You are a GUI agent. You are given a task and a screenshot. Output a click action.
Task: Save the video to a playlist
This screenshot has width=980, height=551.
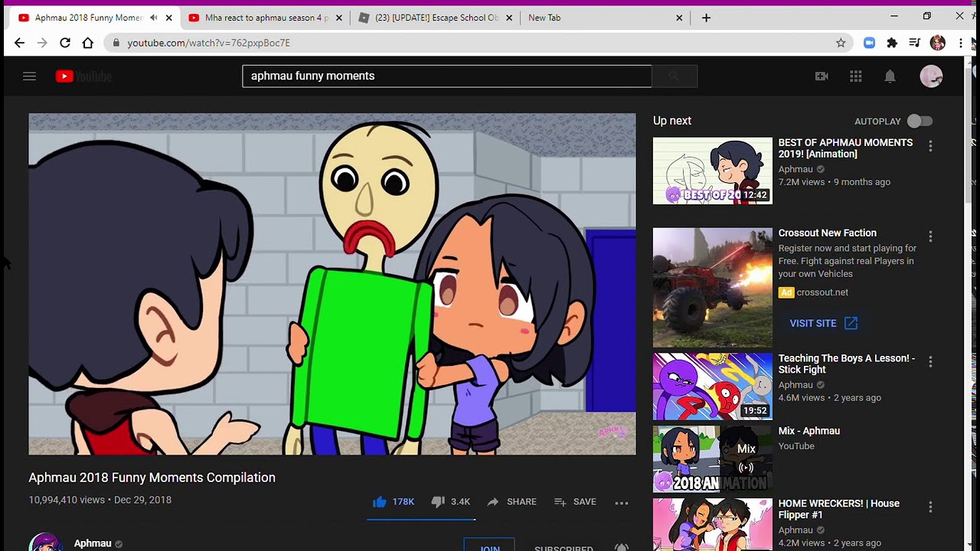coord(575,502)
